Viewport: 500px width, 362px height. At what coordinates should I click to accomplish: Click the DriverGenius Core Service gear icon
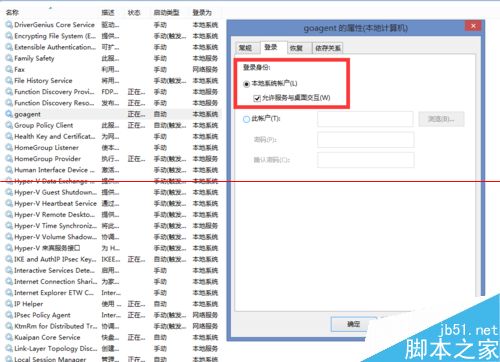[x=9, y=25]
